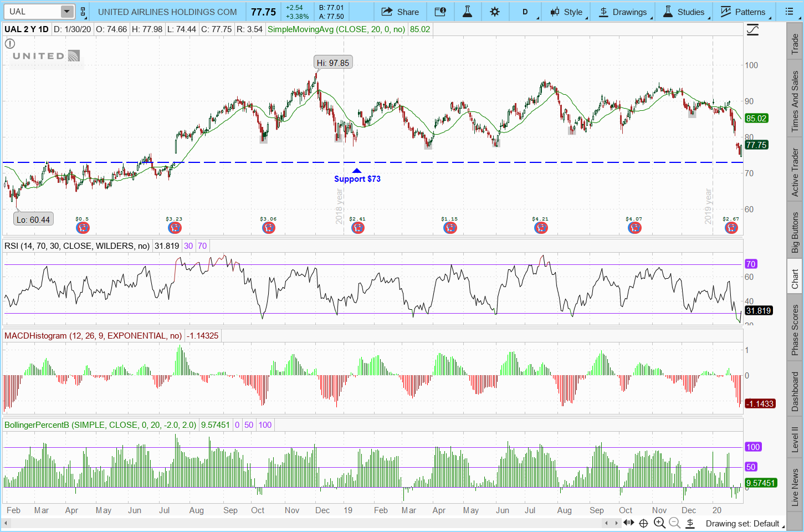Image resolution: width=804 pixels, height=532 pixels.
Task: Click the symbol link/clipboard icon beside UAL
Action: tap(83, 12)
